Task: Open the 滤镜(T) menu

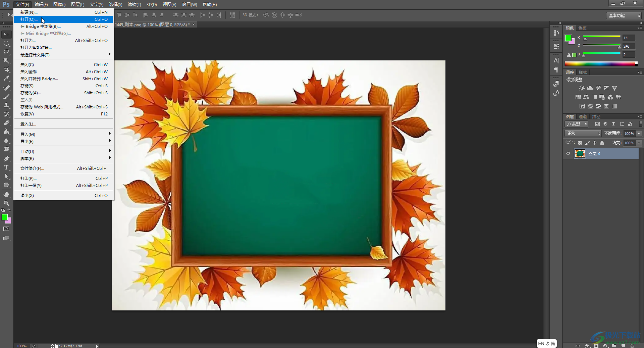Action: (134, 5)
